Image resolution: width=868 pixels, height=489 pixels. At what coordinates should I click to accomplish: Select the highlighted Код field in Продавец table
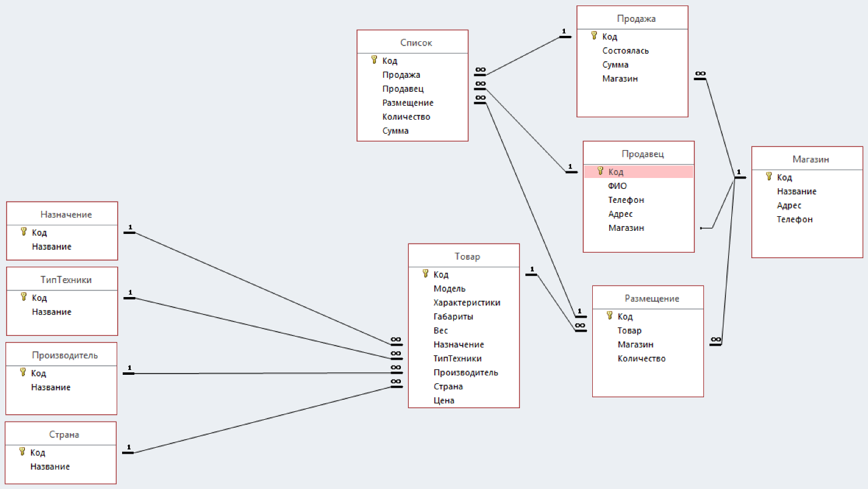(638, 172)
